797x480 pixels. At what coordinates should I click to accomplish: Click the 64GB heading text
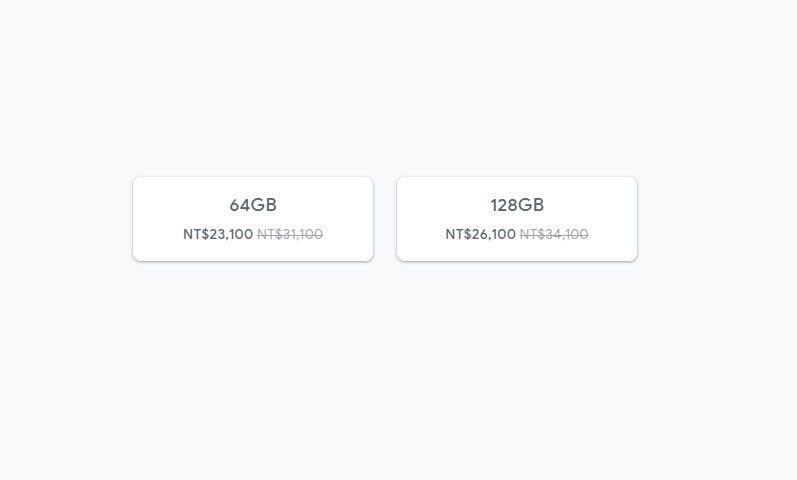(x=253, y=205)
